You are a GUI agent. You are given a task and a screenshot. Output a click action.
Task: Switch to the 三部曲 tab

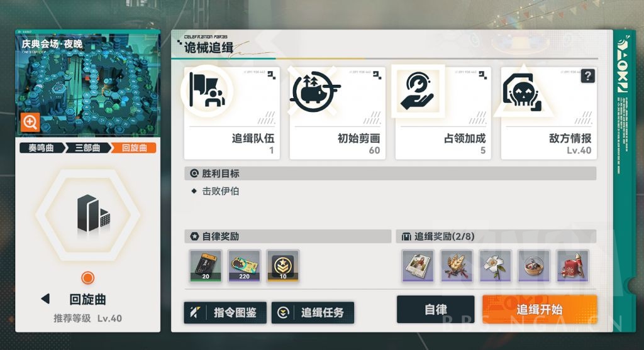click(88, 148)
